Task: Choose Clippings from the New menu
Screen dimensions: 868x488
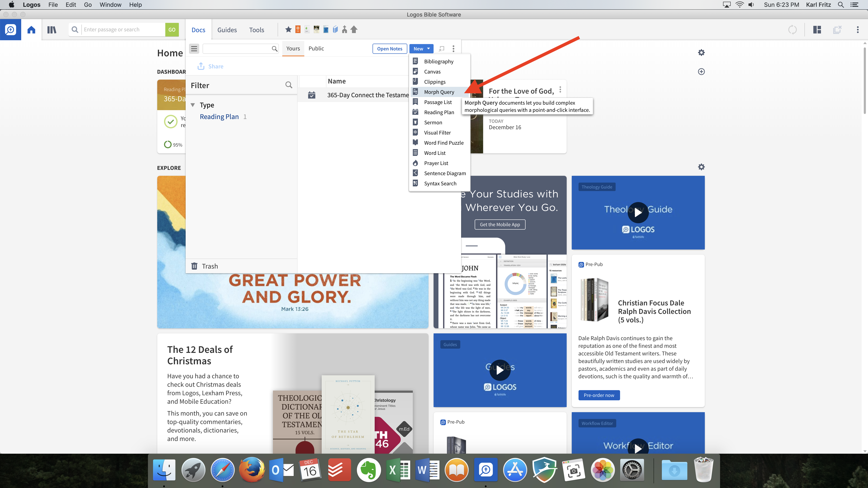Action: [x=439, y=82]
